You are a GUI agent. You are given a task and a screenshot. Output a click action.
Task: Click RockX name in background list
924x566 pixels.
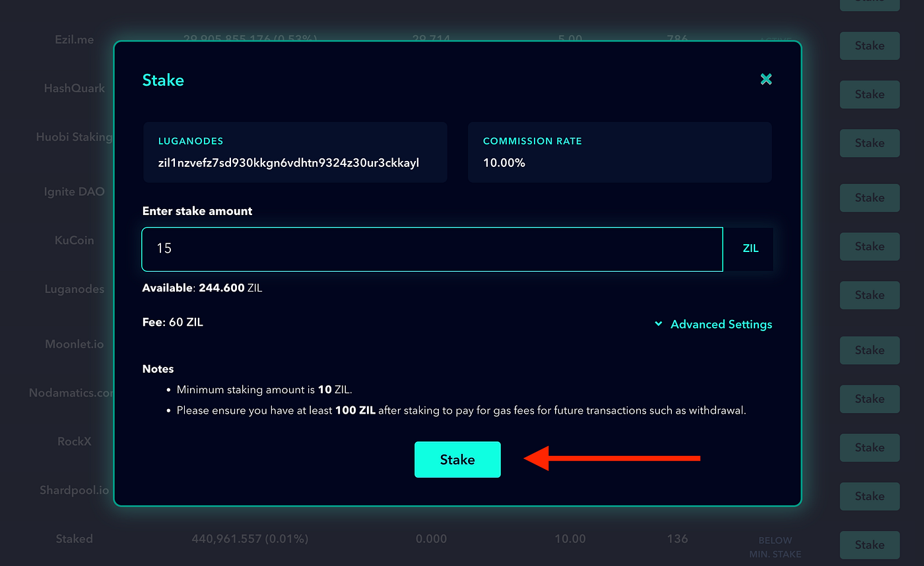74,441
